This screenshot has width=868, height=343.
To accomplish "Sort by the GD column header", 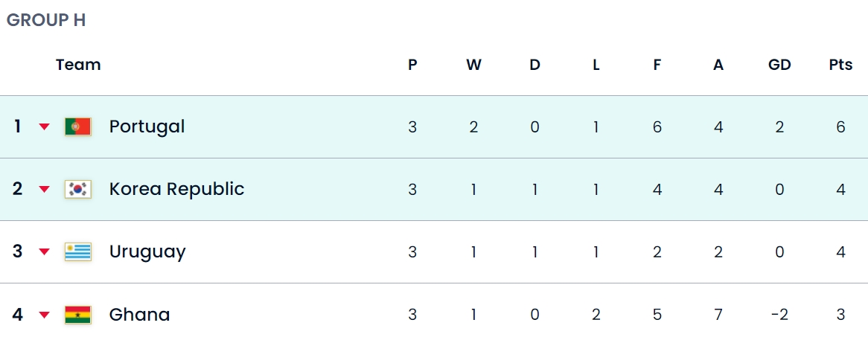I will coord(779,65).
